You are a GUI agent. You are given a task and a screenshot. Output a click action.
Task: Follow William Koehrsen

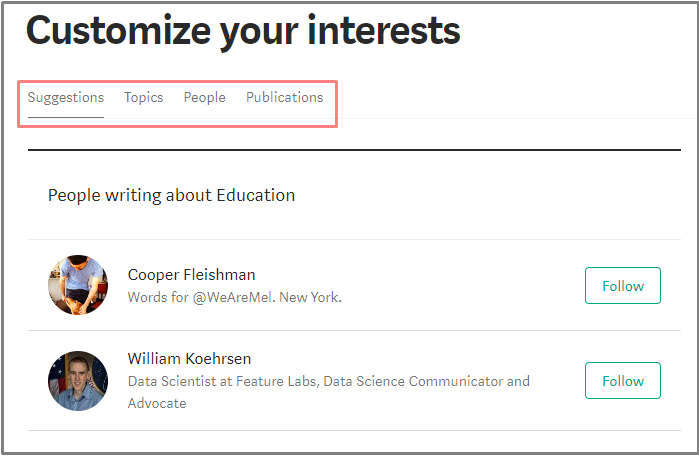tap(622, 381)
